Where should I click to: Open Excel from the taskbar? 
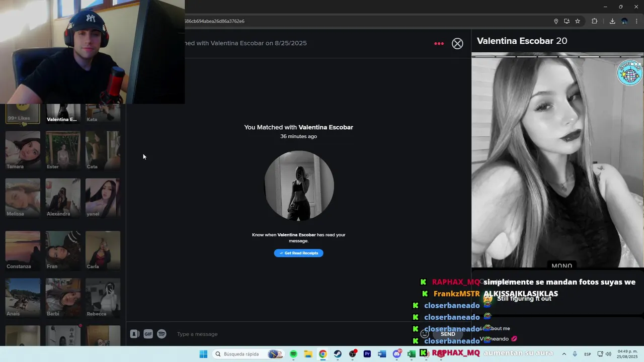[x=411, y=354]
